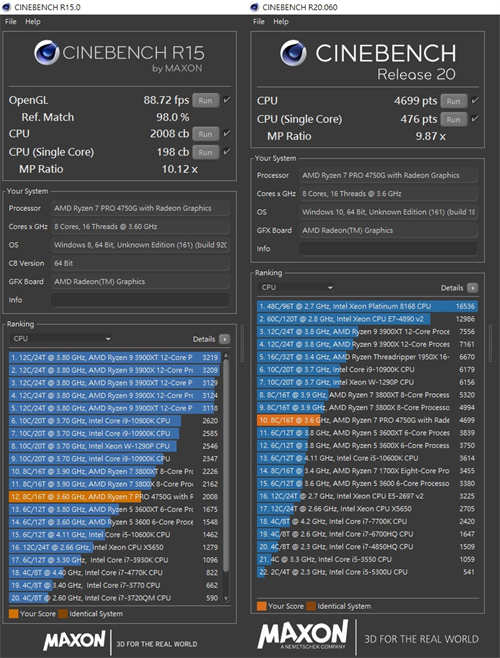Click the Details arrow button in R20
Viewport: 500px width, 658px height.
click(473, 288)
